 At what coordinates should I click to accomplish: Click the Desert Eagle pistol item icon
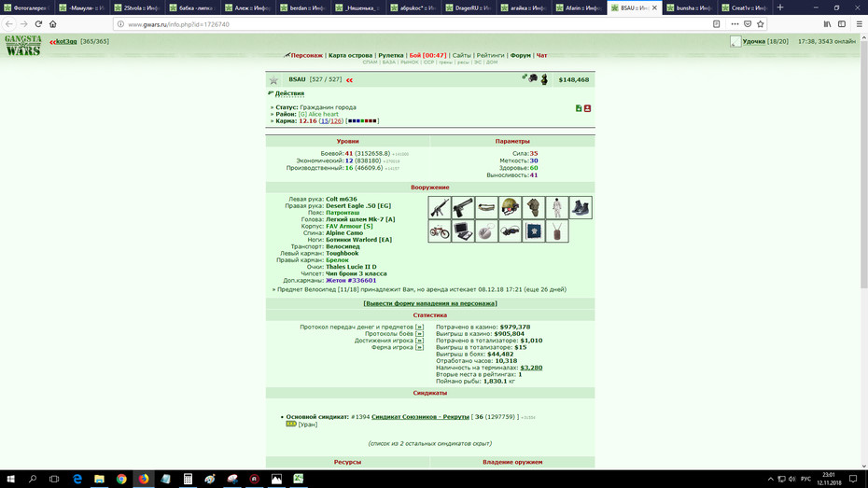tap(463, 207)
